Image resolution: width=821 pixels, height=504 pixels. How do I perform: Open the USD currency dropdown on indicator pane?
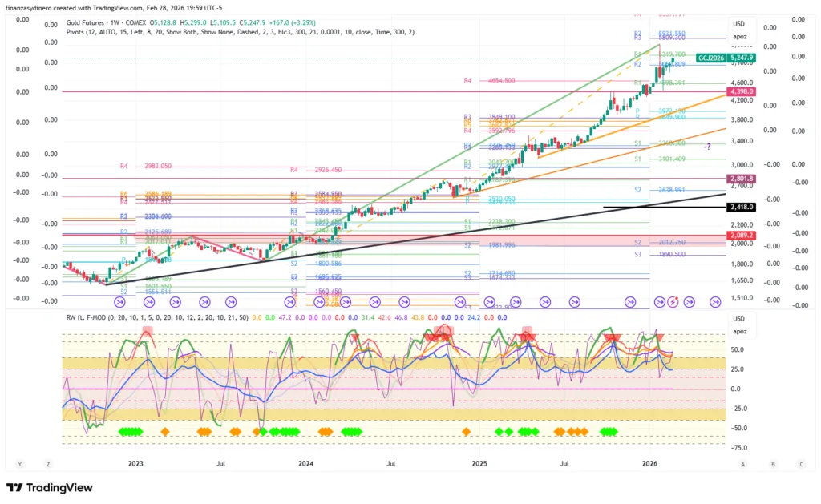tap(738, 318)
